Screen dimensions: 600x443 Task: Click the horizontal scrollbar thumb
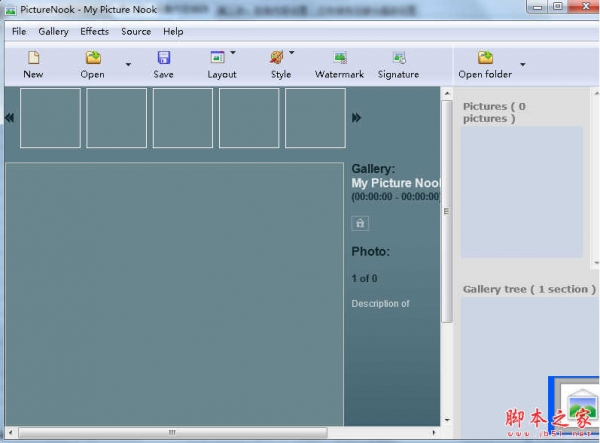coord(173,433)
